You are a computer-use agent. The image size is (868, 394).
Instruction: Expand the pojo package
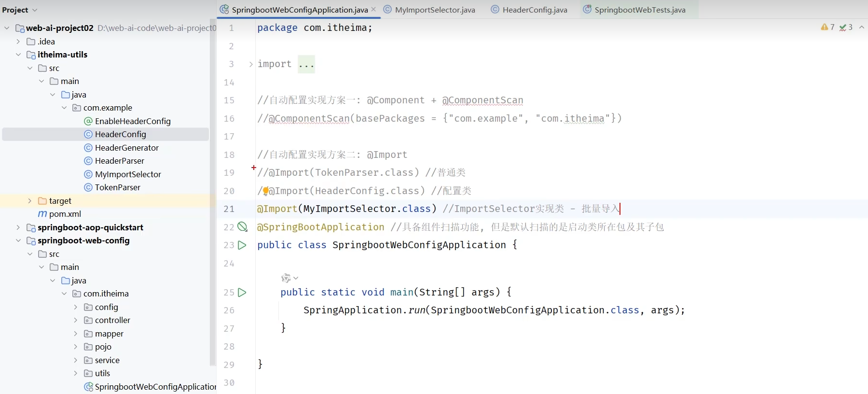(76, 347)
